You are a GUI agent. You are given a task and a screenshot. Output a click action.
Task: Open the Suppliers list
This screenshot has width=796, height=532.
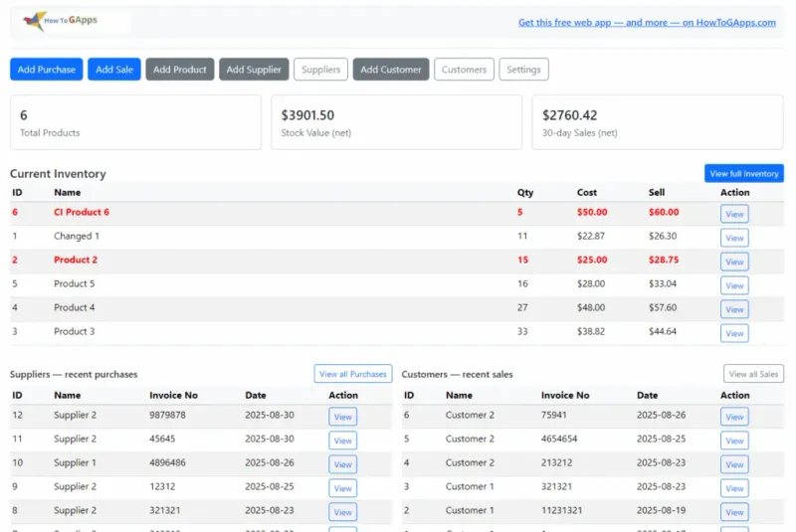coord(320,70)
